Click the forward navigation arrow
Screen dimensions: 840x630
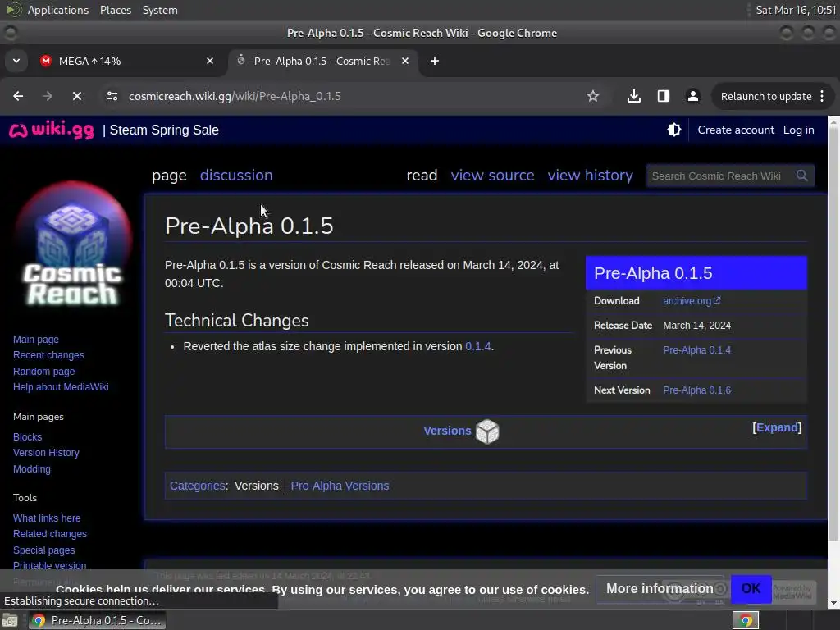[48, 96]
